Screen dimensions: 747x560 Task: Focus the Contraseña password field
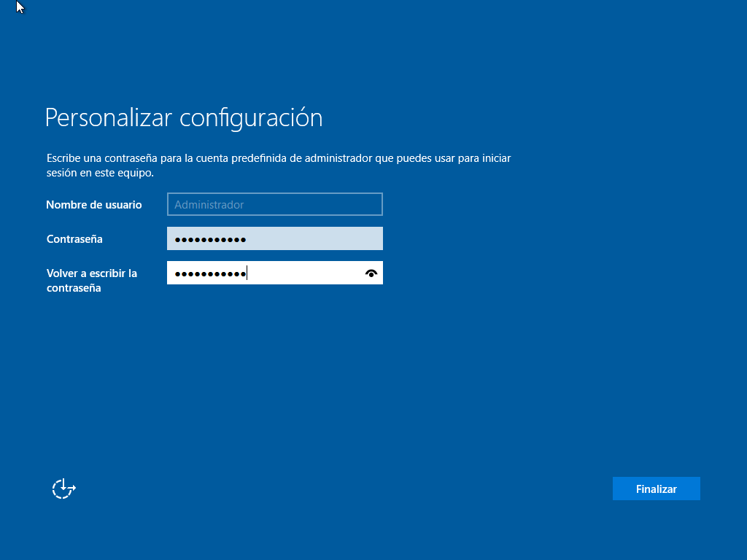(274, 239)
